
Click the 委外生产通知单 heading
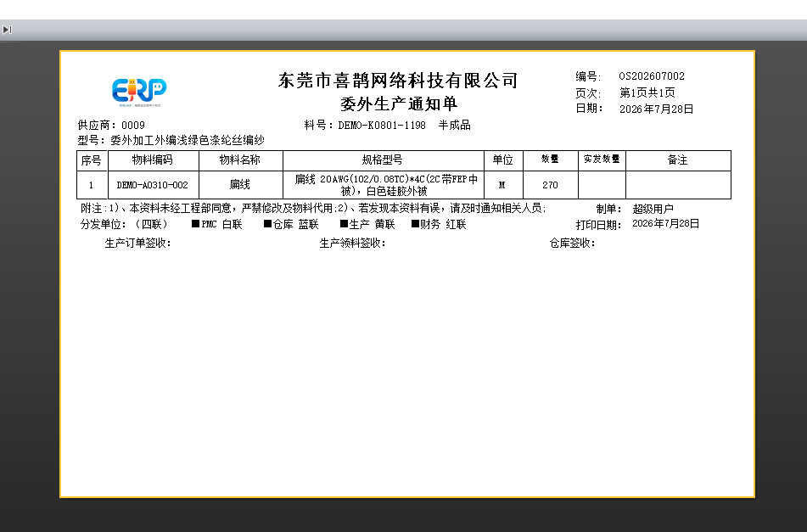399,104
